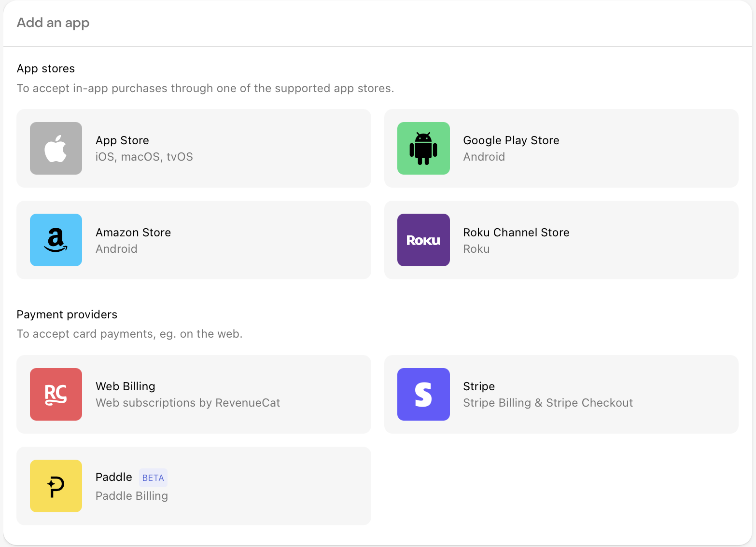Click 'Android' subtitle under Amazon Store

(116, 249)
